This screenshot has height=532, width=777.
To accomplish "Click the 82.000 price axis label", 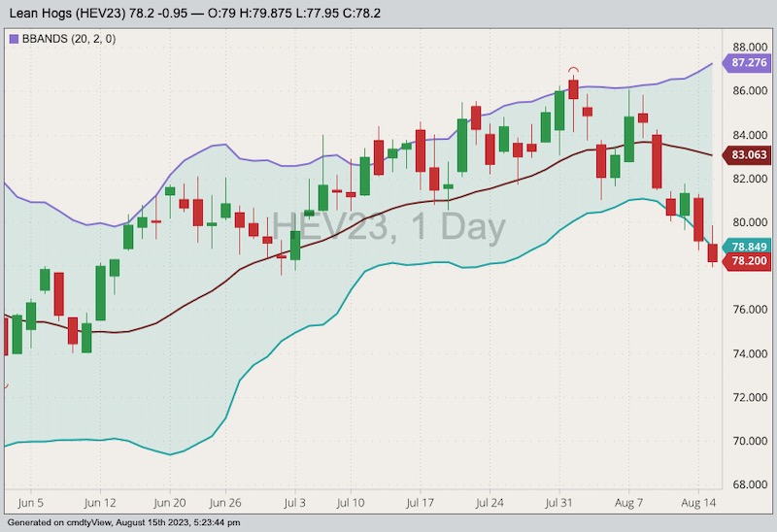I will (750, 179).
